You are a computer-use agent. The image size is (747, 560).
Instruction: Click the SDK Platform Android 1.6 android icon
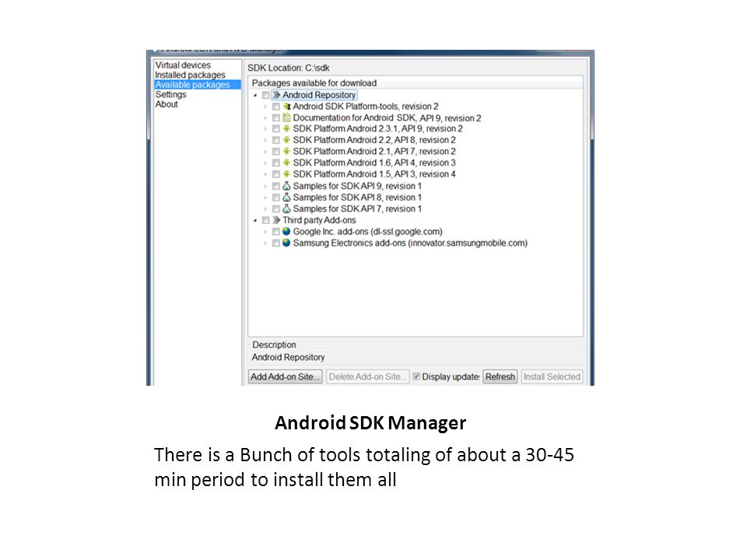click(286, 163)
